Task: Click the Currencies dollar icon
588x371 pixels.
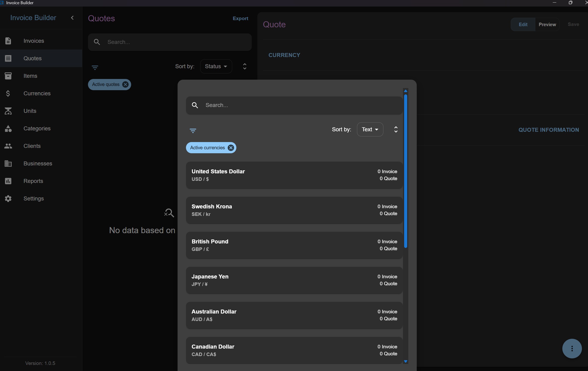Action: [8, 93]
